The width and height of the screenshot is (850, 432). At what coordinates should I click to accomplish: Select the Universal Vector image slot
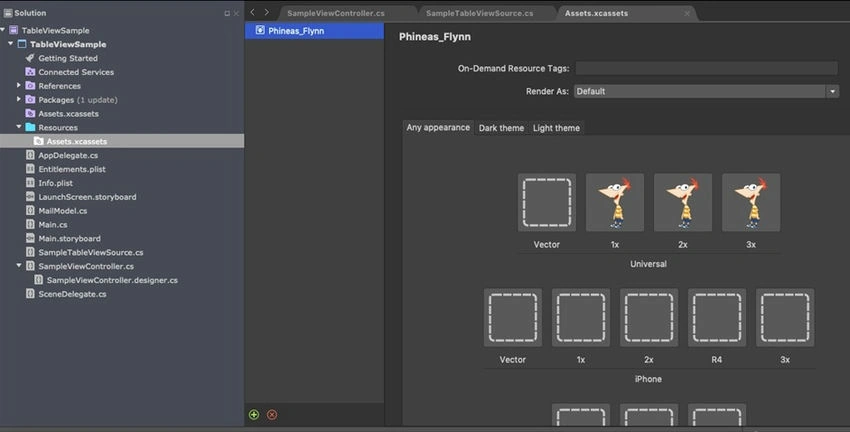click(x=546, y=203)
